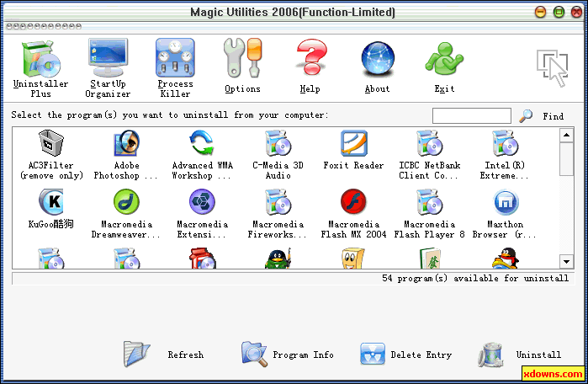Close the Magic Utilities window
Screen dimensions: 588x384
point(577,12)
